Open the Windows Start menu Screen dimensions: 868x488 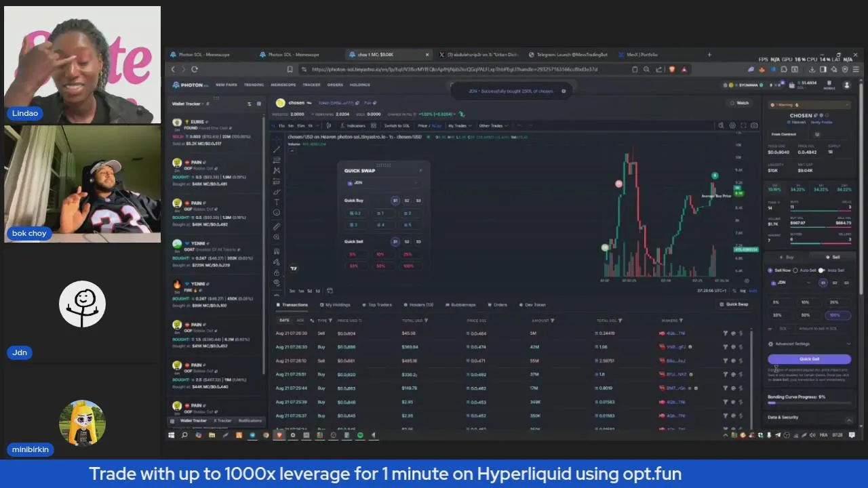(x=172, y=435)
